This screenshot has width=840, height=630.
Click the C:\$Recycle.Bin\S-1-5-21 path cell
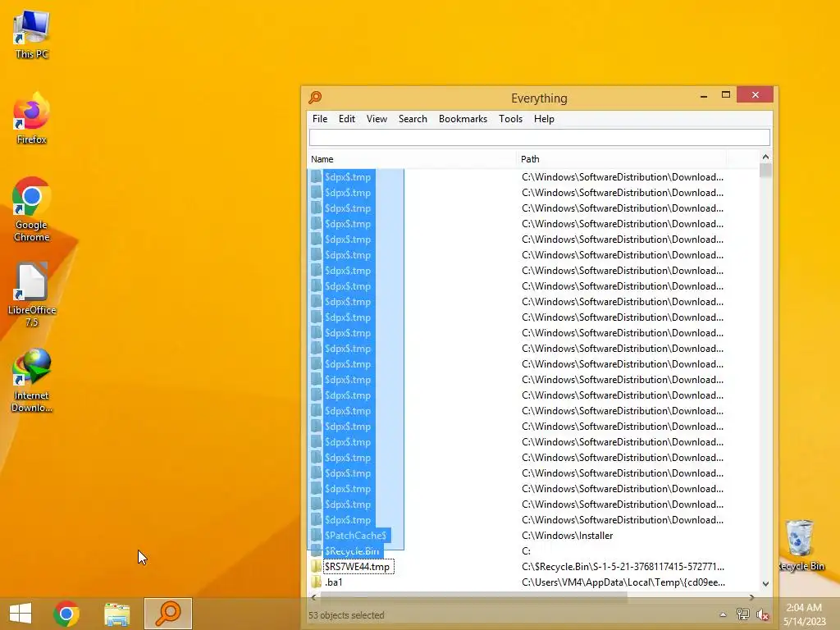coord(623,566)
